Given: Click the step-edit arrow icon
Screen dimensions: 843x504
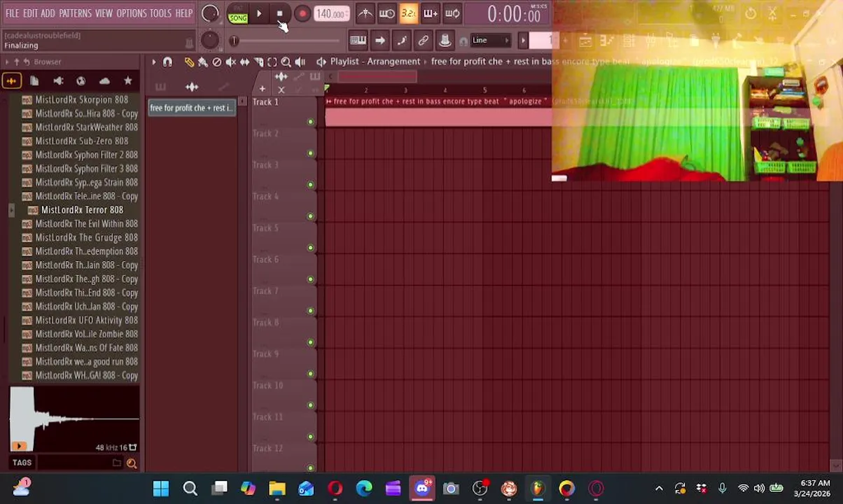Looking at the screenshot, I should 379,40.
